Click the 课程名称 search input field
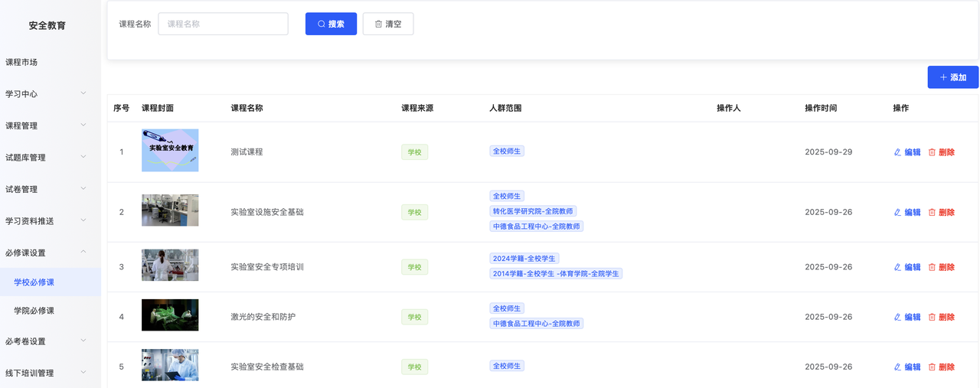 (x=223, y=24)
